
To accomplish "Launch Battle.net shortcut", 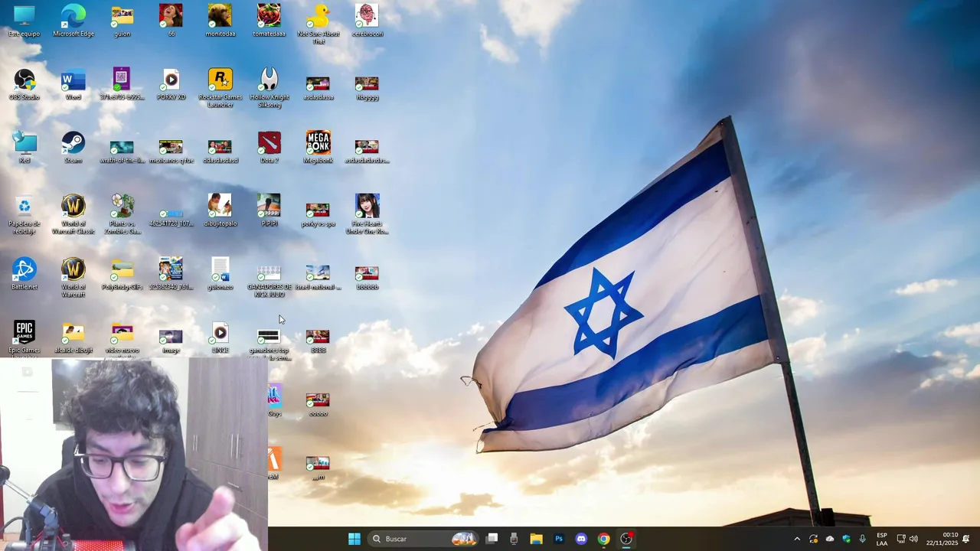I will click(24, 274).
